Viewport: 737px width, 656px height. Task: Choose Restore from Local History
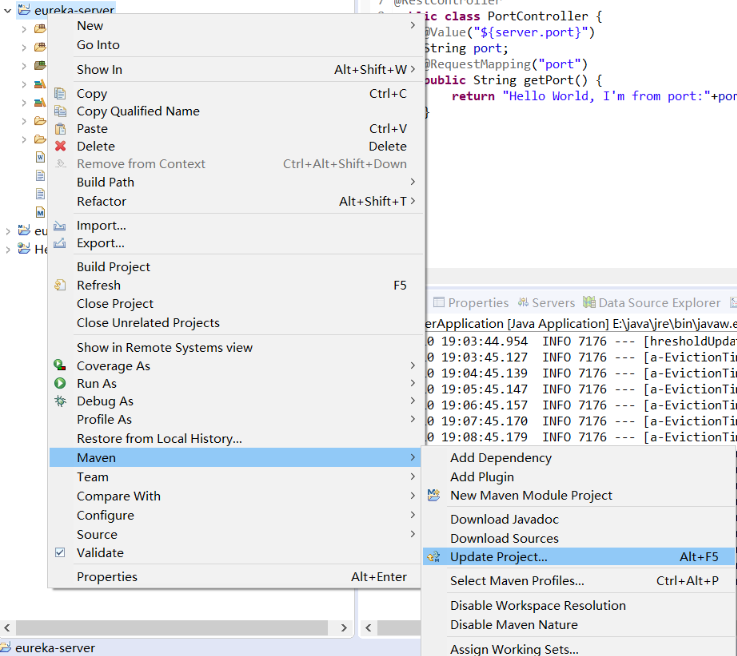coord(235,439)
